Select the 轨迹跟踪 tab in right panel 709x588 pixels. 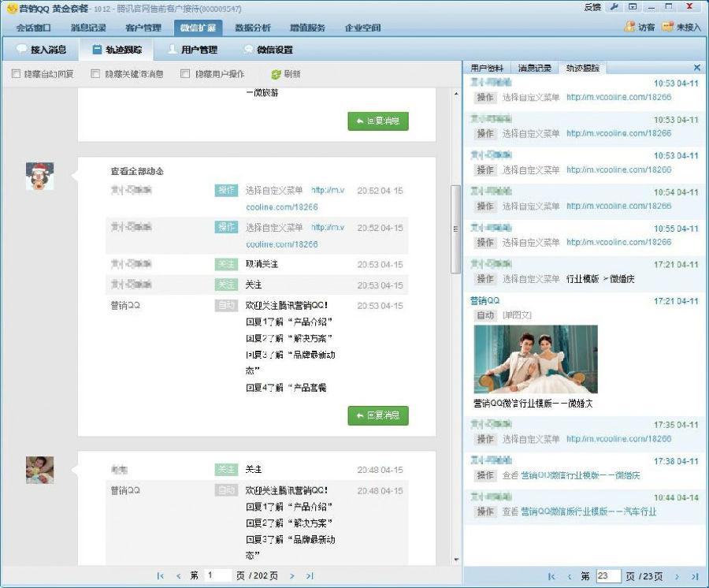click(583, 68)
